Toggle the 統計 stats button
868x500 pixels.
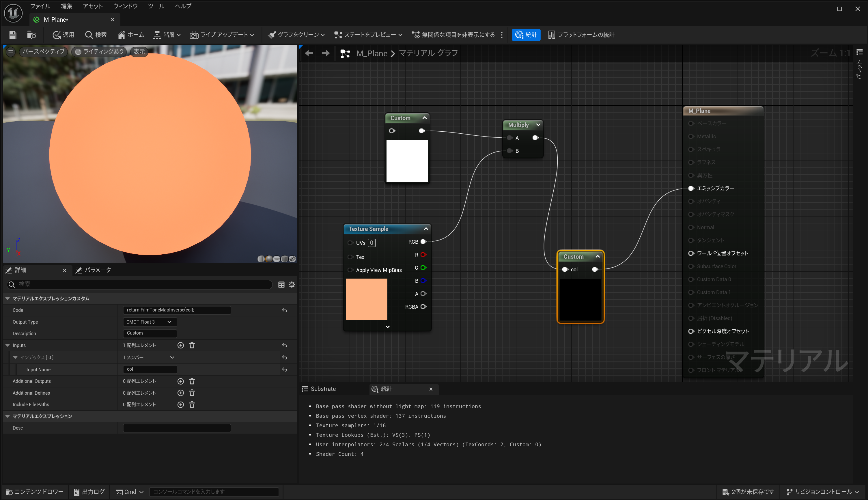[526, 35]
